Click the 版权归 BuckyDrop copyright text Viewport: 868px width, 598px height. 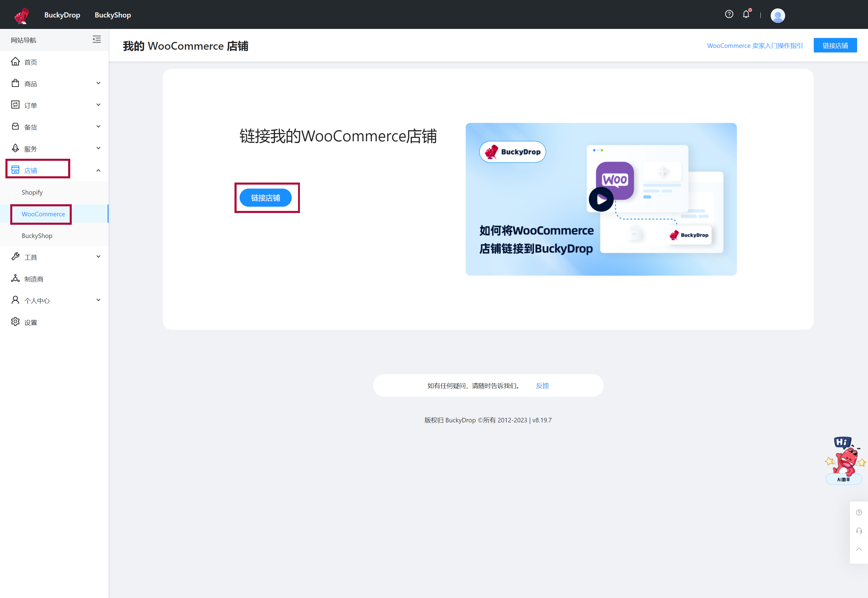pos(488,420)
